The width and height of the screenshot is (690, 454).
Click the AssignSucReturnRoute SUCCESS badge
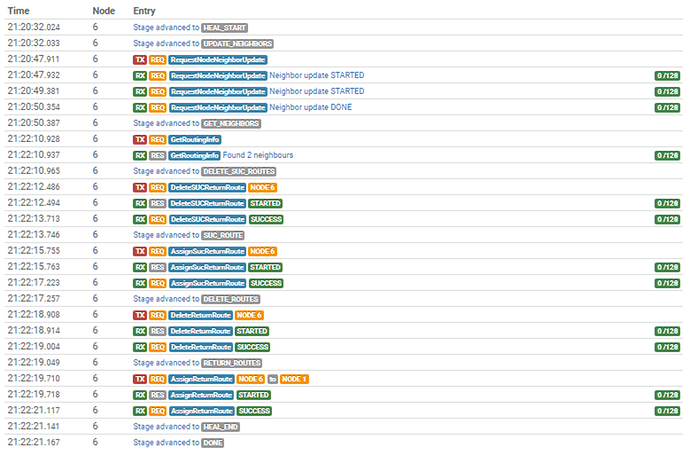(266, 283)
